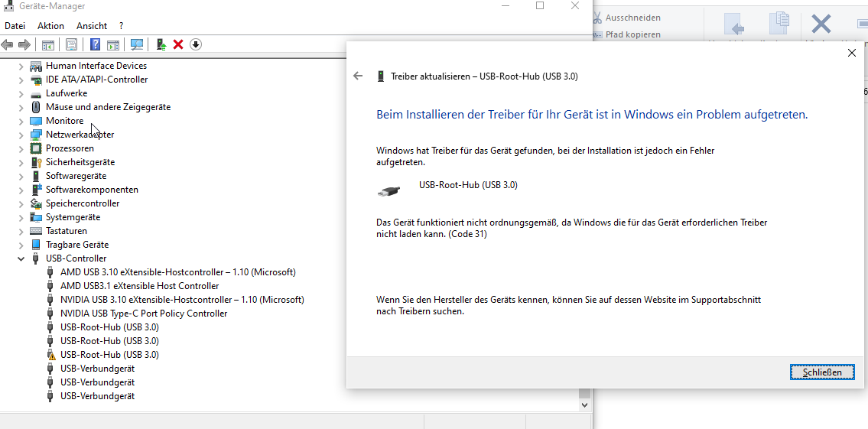Click the Netzwerkadapter icon in the tree
The image size is (868, 429).
(36, 135)
